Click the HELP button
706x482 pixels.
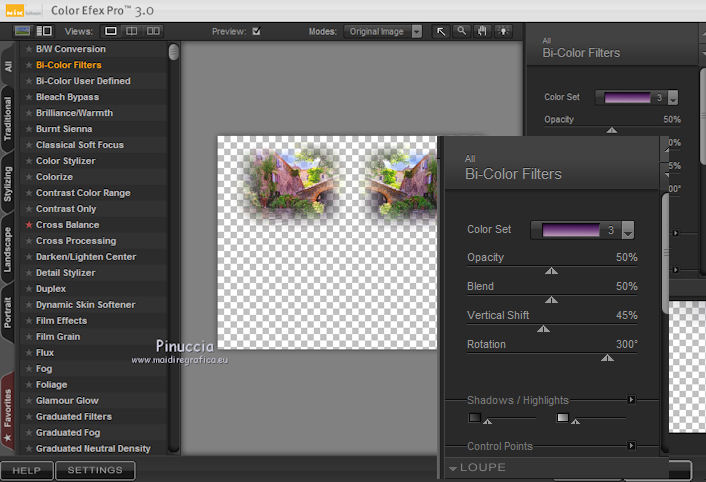pos(27,470)
